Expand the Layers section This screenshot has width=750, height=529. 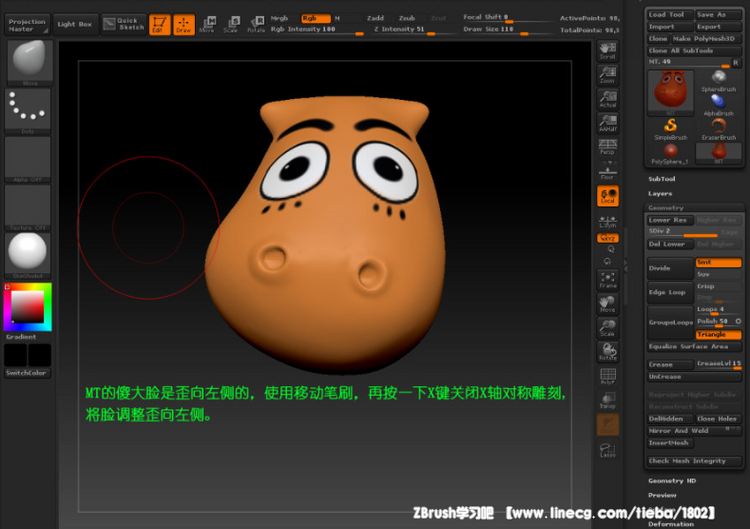(660, 194)
